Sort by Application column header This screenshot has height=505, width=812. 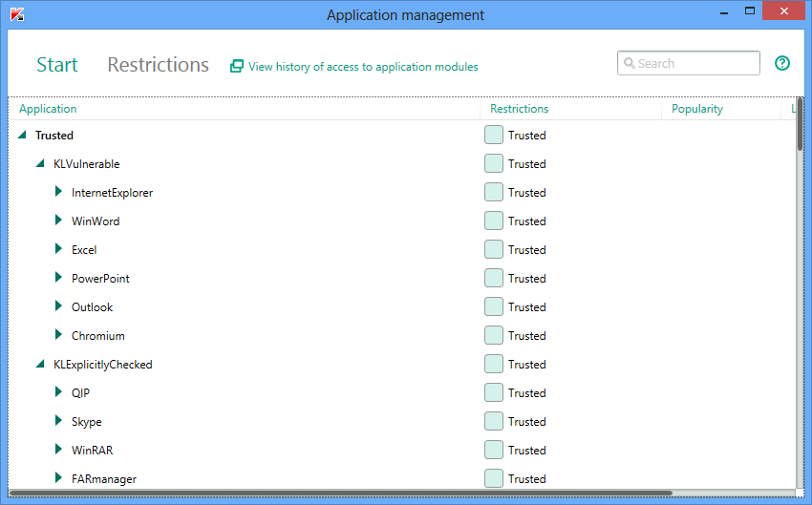point(48,109)
